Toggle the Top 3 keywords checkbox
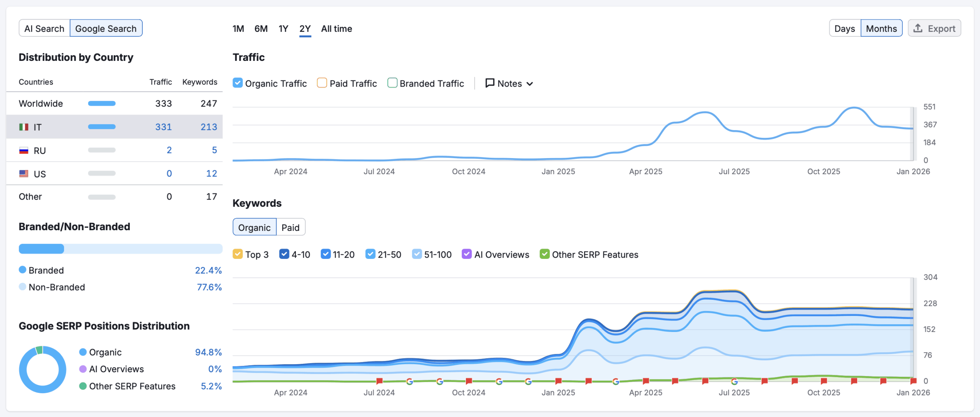 238,254
